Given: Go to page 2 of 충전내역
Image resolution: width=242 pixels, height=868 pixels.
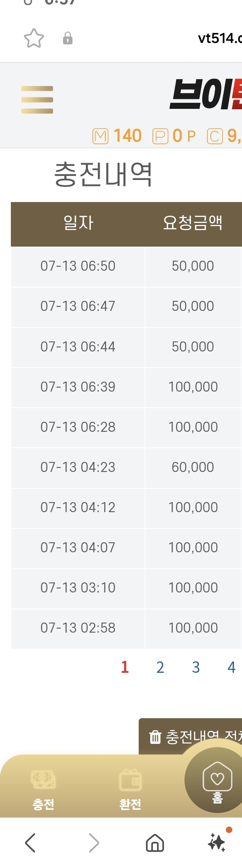Looking at the screenshot, I should tap(160, 667).
